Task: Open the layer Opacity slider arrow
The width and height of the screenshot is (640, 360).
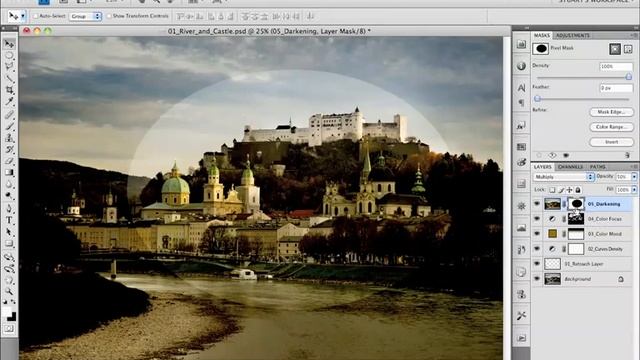Action: coord(634,177)
